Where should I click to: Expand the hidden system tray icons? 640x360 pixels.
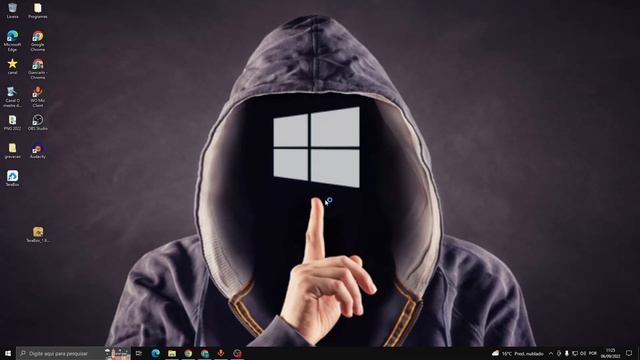[551, 353]
